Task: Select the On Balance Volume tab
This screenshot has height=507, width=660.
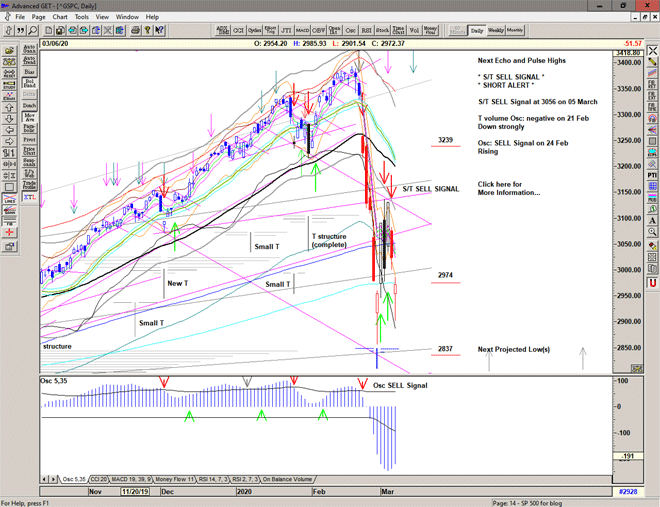Action: click(284, 479)
